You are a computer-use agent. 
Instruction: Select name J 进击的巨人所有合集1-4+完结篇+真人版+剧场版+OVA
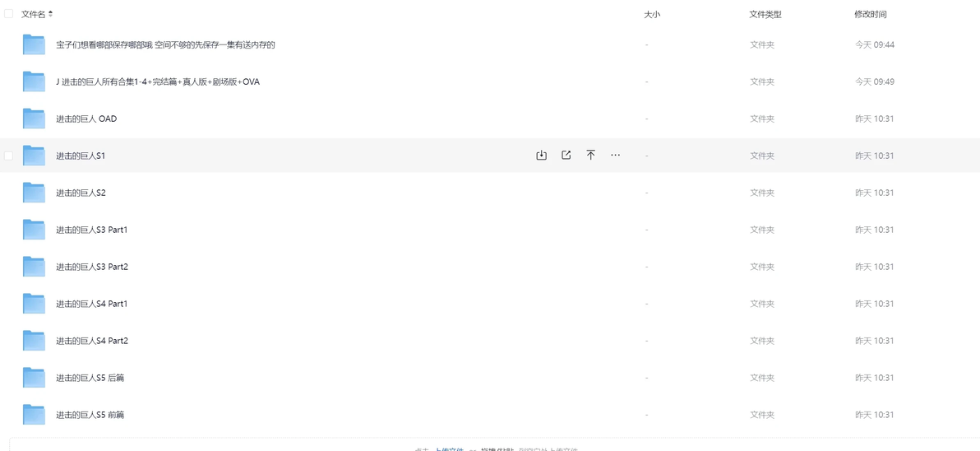point(158,81)
